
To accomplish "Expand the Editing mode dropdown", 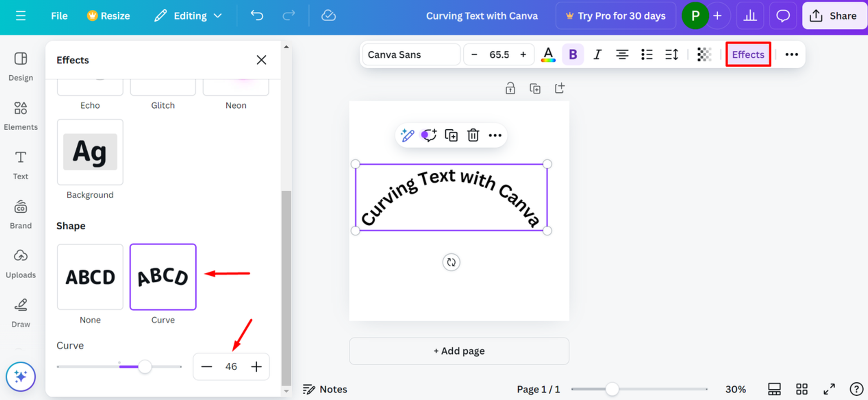I will click(x=188, y=16).
